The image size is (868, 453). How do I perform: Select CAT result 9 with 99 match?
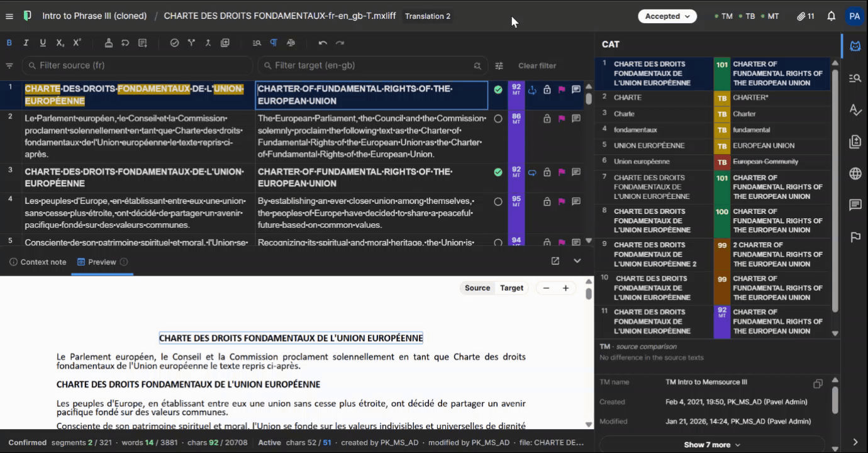coord(712,254)
